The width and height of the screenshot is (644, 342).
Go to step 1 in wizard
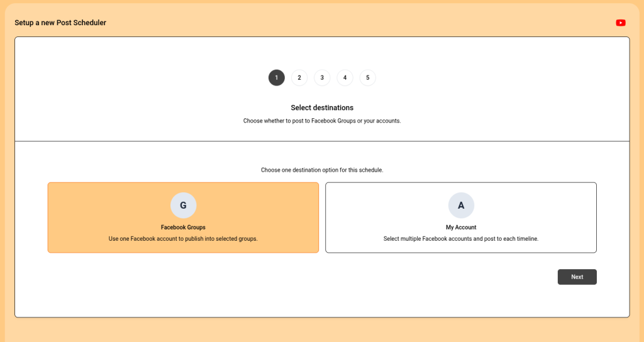pyautogui.click(x=277, y=77)
